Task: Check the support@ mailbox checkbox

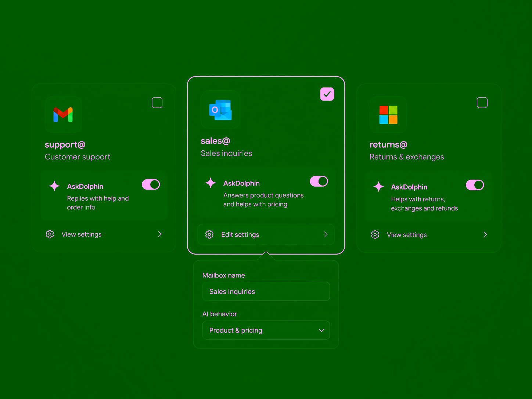Action: (157, 103)
